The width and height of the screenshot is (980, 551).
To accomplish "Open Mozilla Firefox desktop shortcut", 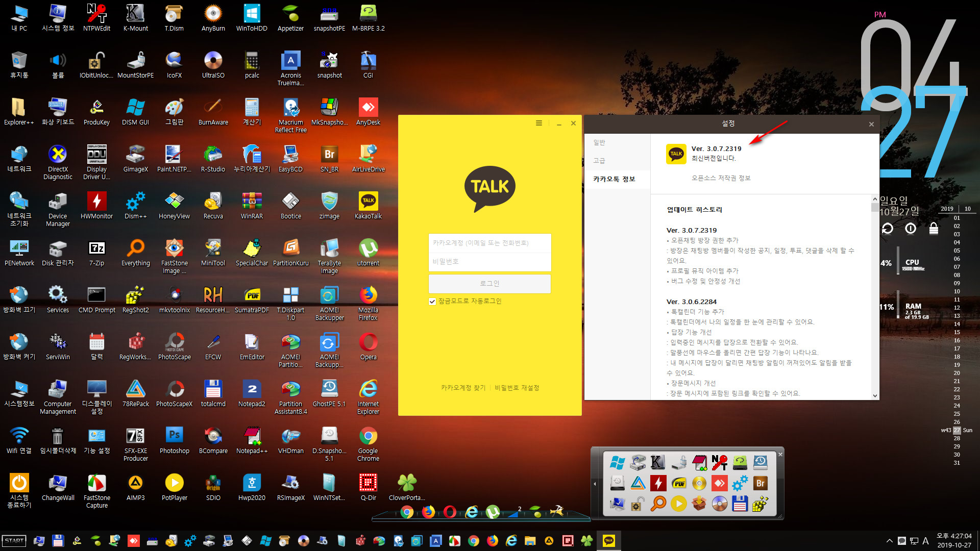I will tap(368, 303).
